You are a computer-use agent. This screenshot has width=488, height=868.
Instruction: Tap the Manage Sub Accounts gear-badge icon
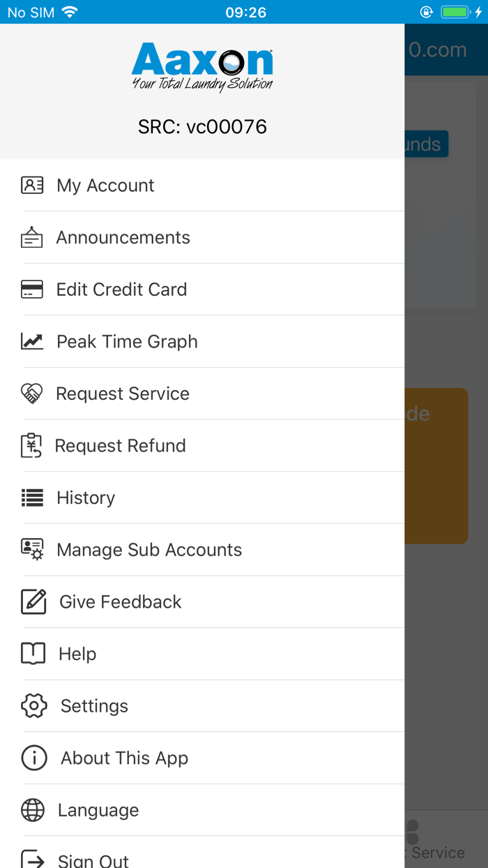coord(32,549)
